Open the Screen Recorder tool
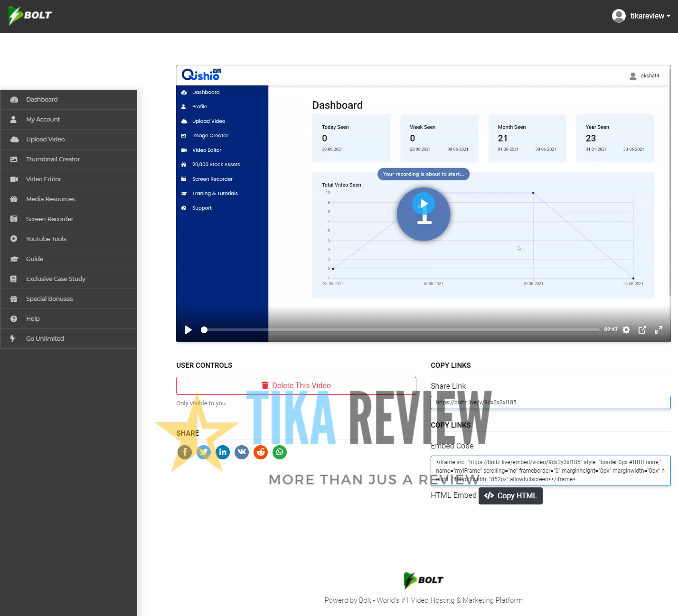The height and width of the screenshot is (616, 678). point(49,219)
